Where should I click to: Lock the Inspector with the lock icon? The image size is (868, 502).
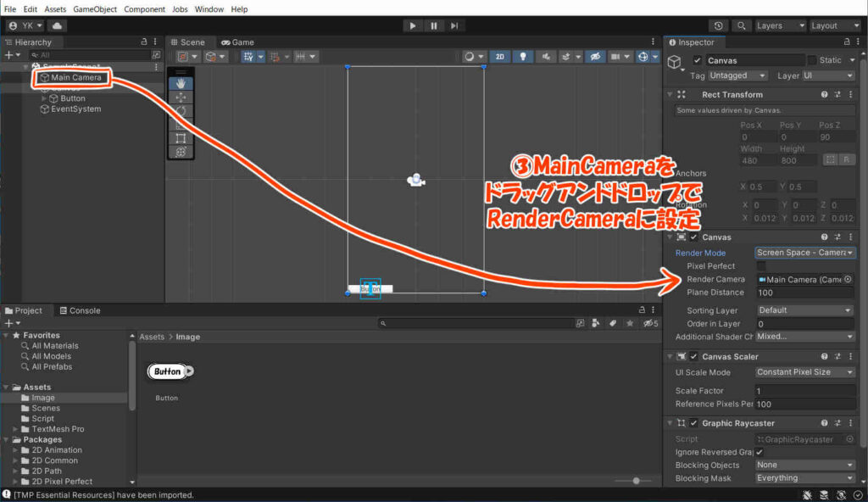pyautogui.click(x=847, y=42)
